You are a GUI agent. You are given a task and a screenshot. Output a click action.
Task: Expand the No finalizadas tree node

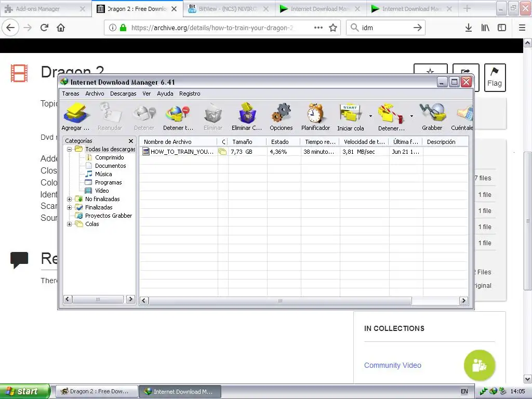69,199
